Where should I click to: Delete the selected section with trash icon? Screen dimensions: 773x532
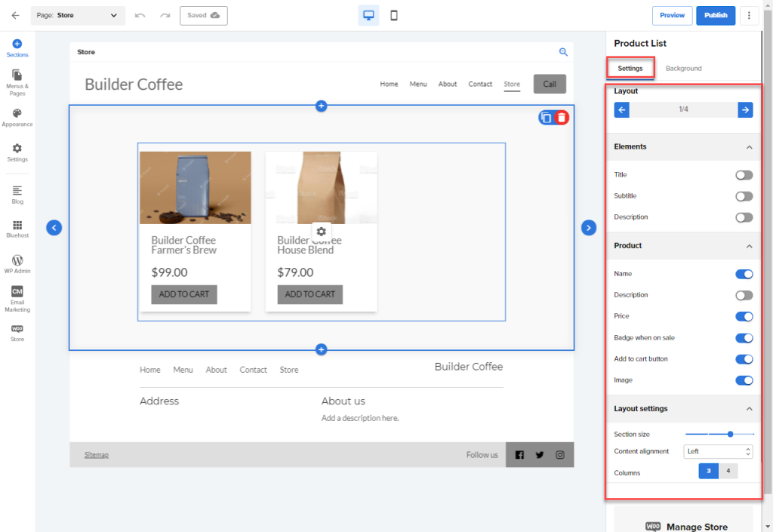562,117
